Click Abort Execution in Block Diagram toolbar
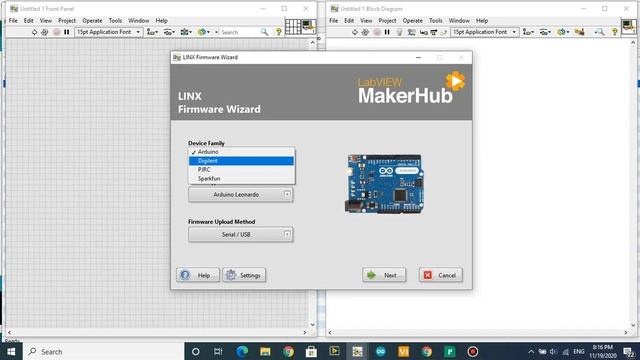Viewport: 640px width, 360px height. (x=377, y=32)
